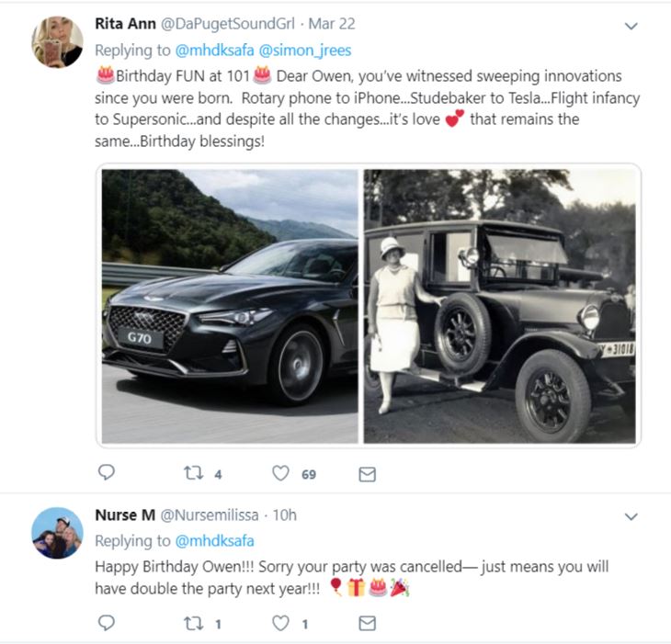Open Rita Ann's profile picture
Viewport: 671px width, 644px height.
57,42
